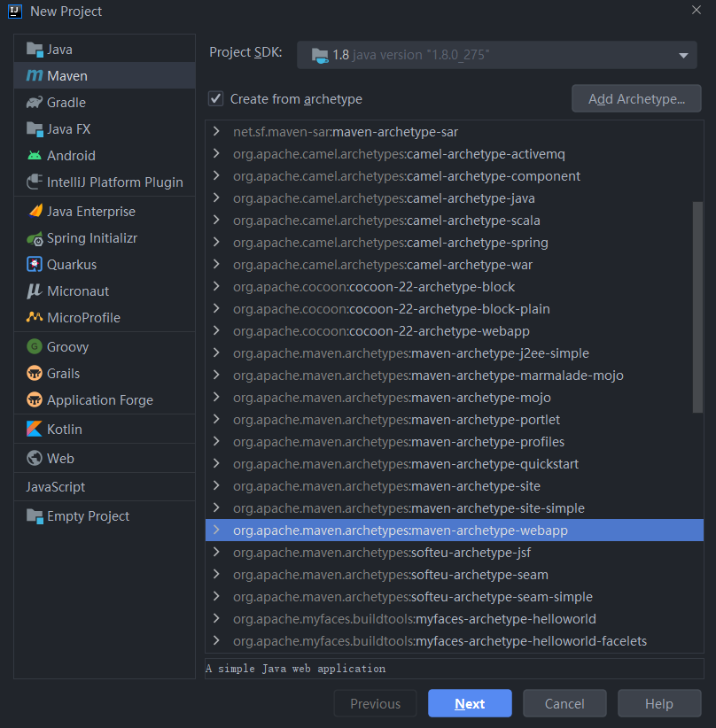This screenshot has height=728, width=716.
Task: Select maven-archetype-j2ee-simple archetype
Action: click(x=455, y=352)
